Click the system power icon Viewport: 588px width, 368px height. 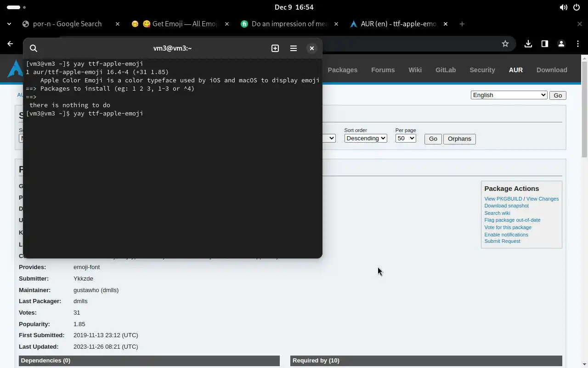pos(577,7)
